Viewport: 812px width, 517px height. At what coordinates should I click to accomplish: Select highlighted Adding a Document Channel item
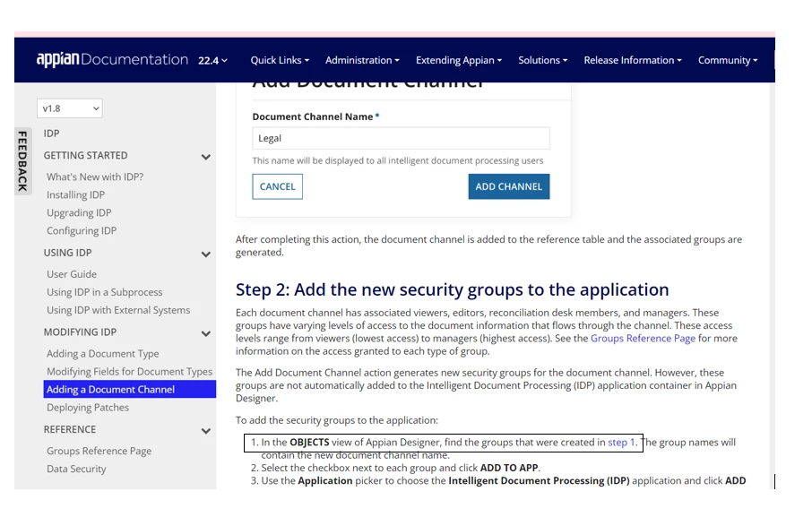(129, 389)
